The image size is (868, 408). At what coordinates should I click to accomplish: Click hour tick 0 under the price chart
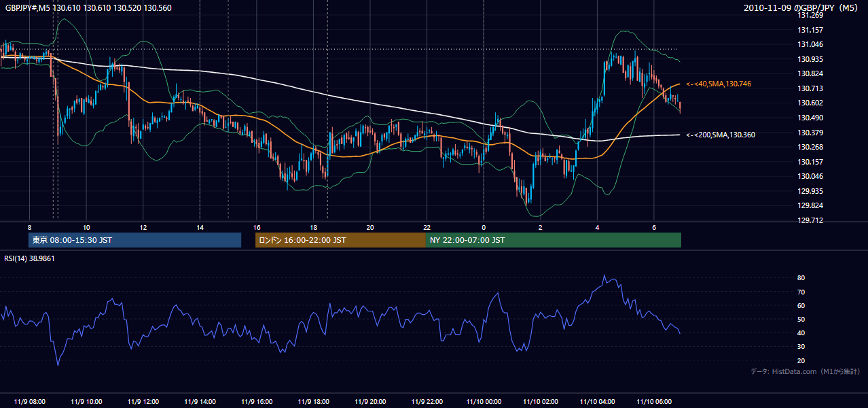point(484,227)
